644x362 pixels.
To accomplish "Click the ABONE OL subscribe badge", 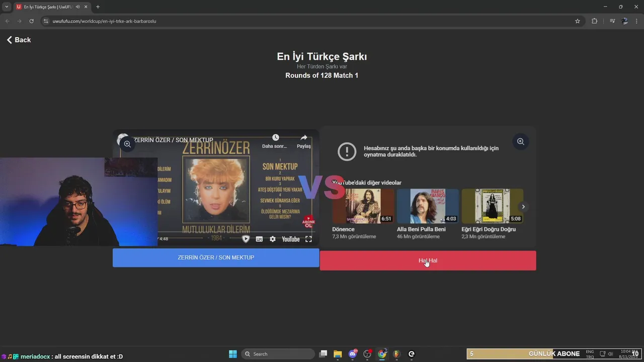I will (x=308, y=222).
